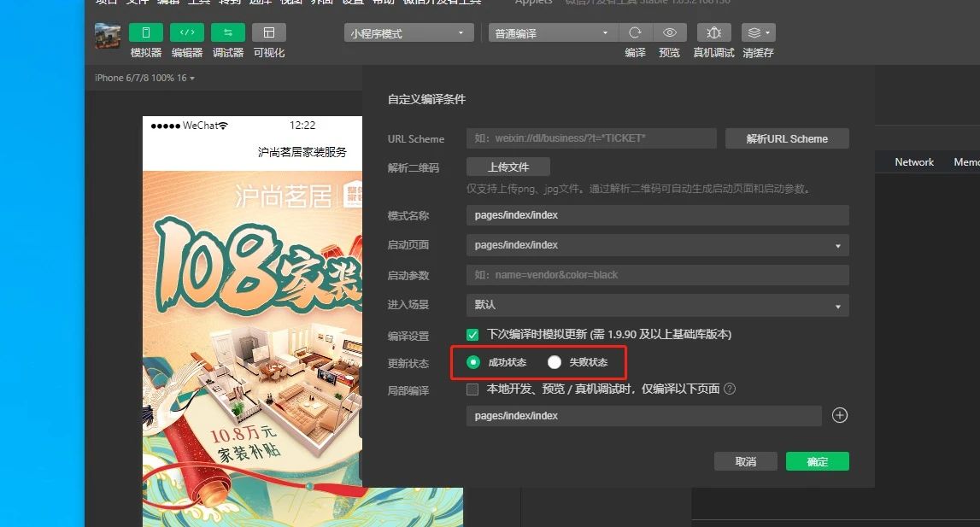Switch to the Network tab in debugger
This screenshot has width=980, height=527.
tap(914, 162)
